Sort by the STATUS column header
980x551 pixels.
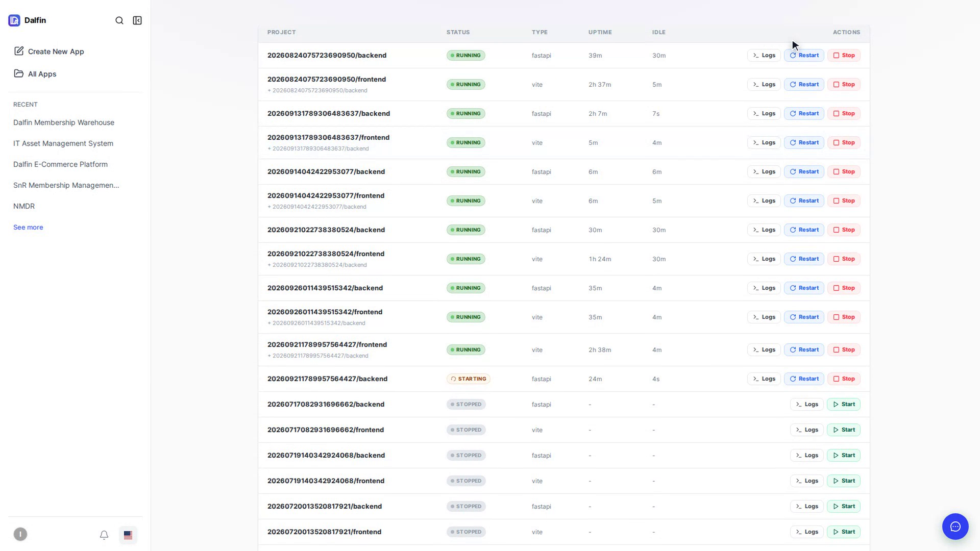click(x=458, y=32)
